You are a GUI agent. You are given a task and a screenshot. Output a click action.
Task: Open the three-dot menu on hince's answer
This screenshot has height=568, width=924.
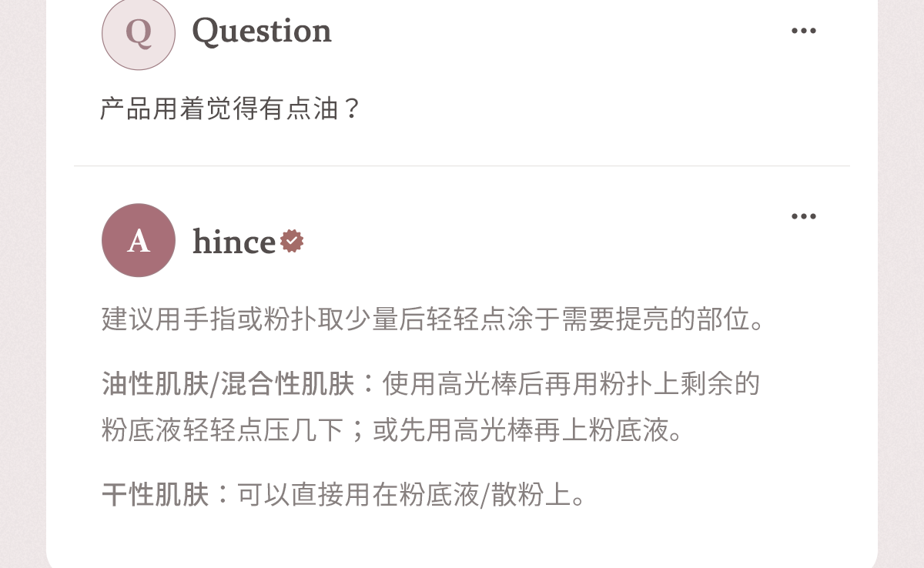(x=803, y=216)
